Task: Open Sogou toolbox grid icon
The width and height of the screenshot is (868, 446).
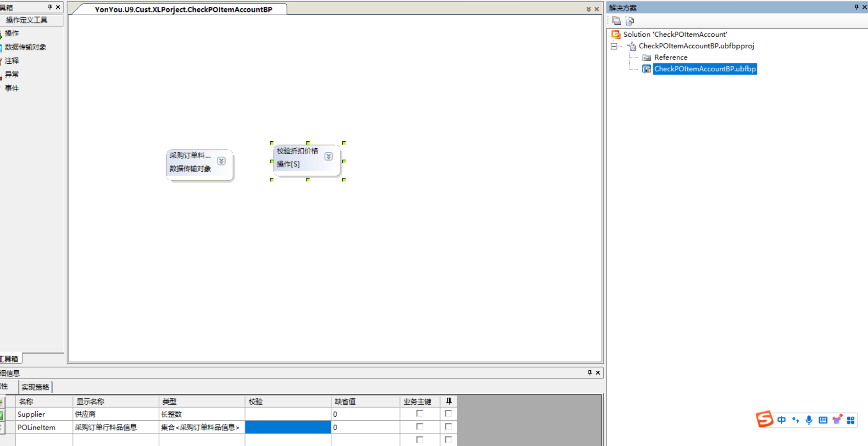Action: click(851, 420)
